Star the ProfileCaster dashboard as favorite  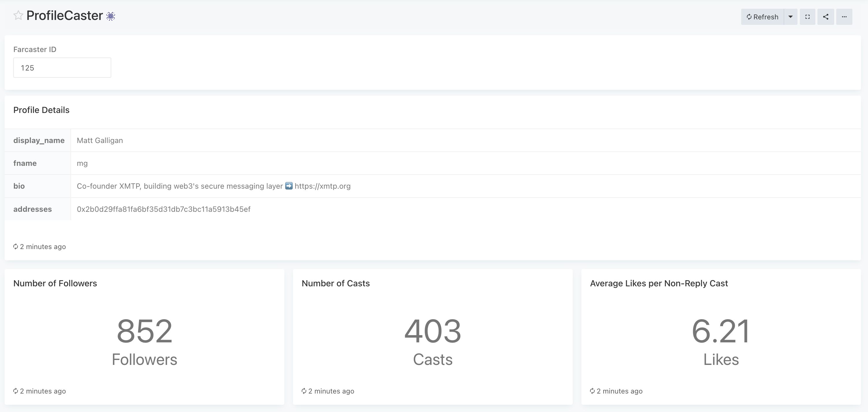coord(18,16)
